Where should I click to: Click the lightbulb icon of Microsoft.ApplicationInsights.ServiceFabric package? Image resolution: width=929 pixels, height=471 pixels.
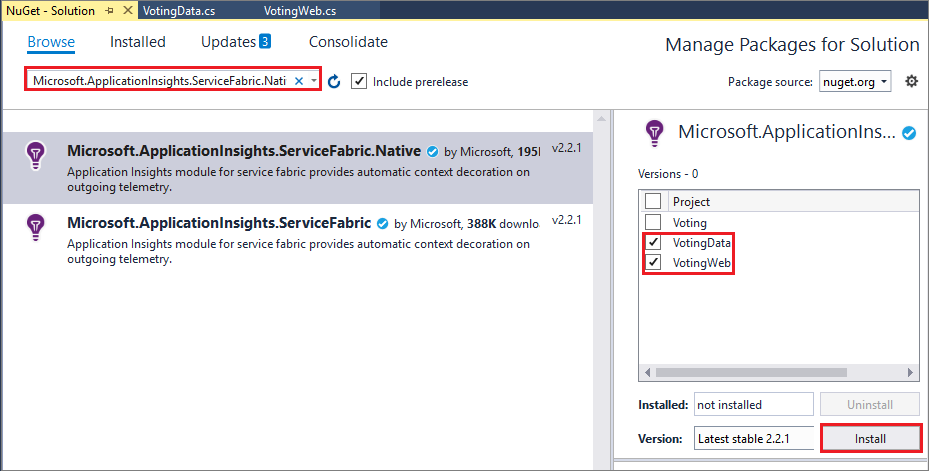click(36, 227)
